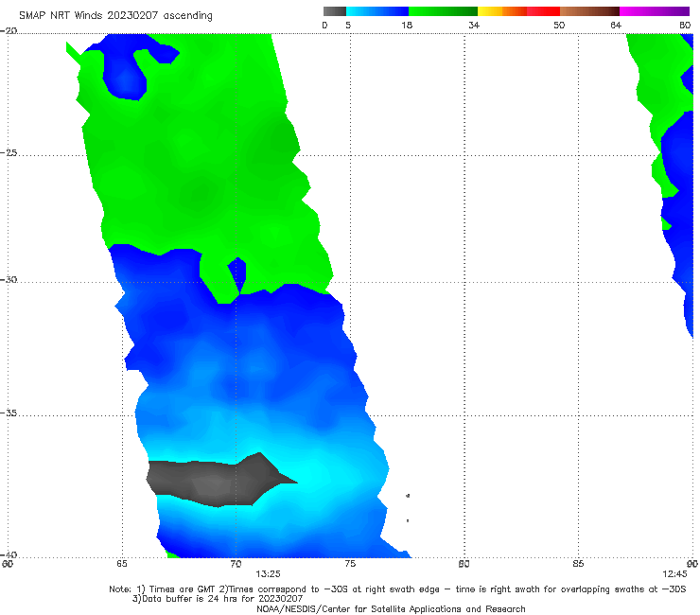Click the title 'SMAP NRT Winds 20230207 ascending'
Image resolution: width=700 pixels, height=615 pixels.
115,16
